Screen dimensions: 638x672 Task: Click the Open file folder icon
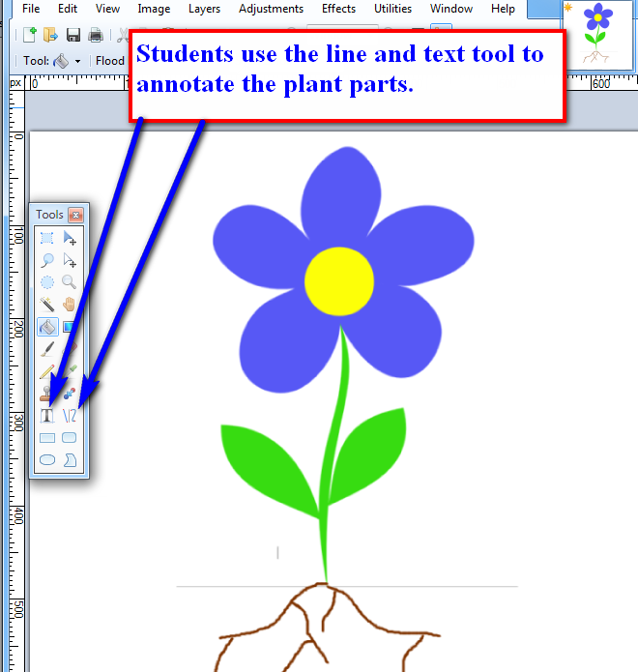(x=50, y=35)
